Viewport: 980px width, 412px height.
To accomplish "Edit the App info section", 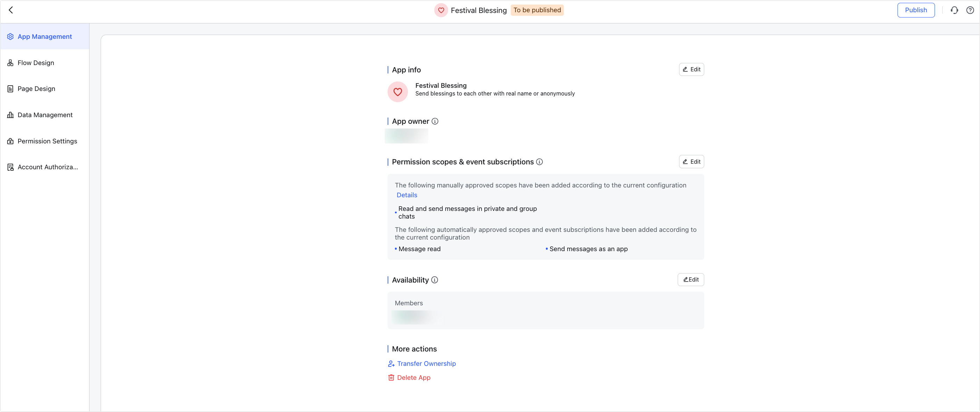I will click(691, 69).
